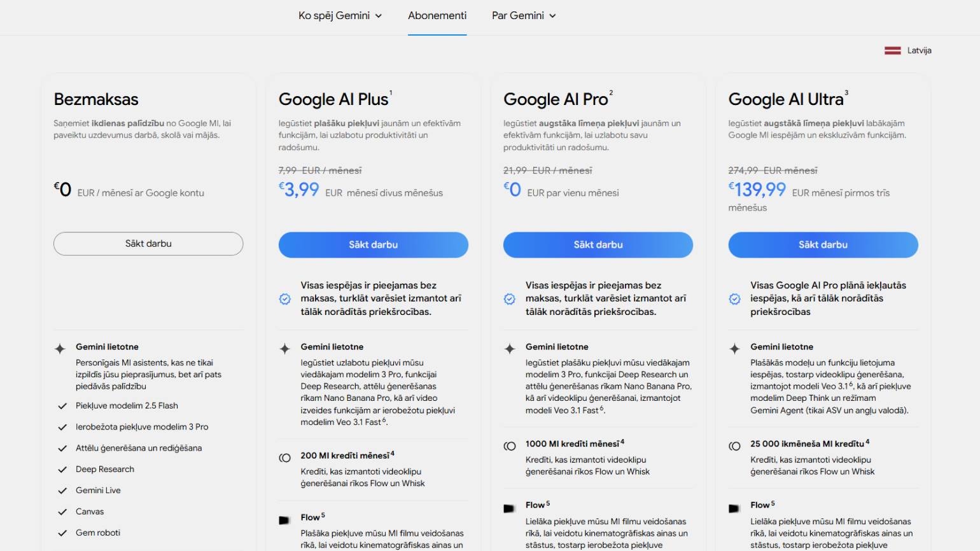Click checkmark beside Canvas feature
Screen dimensions: 980x551
pos(62,512)
